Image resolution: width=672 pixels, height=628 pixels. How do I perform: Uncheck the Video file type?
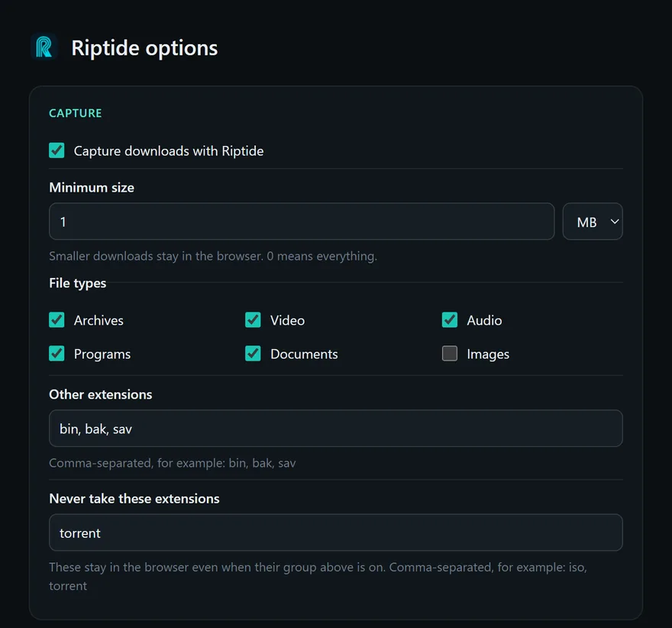[x=253, y=320]
